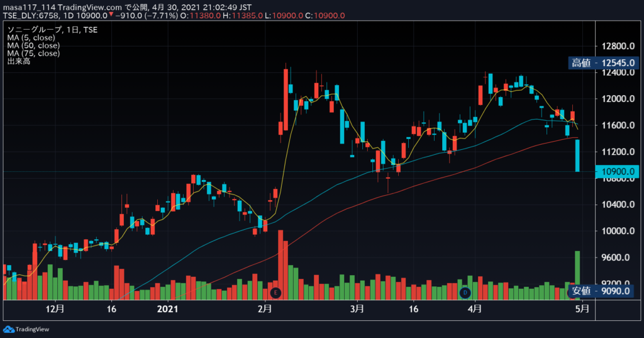The width and height of the screenshot is (644, 338).
Task: Click the red down-arrow change indicator
Action: coord(111,15)
